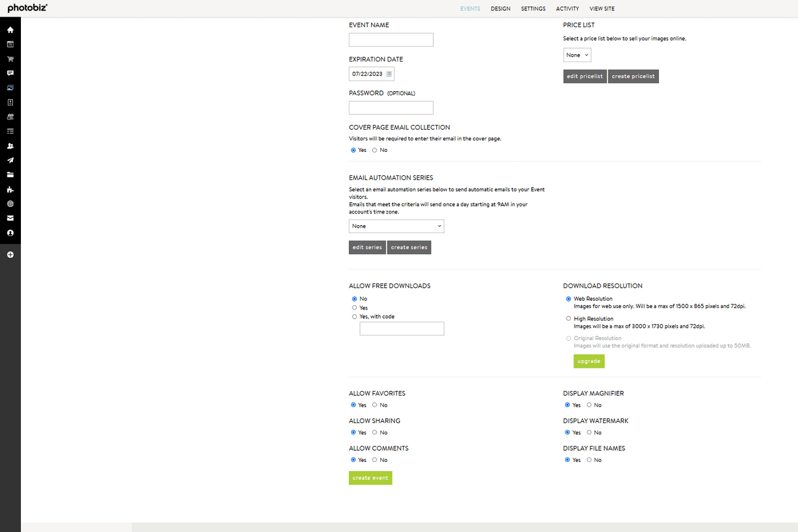Select No for Cover Page Email Collection
The height and width of the screenshot is (532, 798).
coord(374,150)
